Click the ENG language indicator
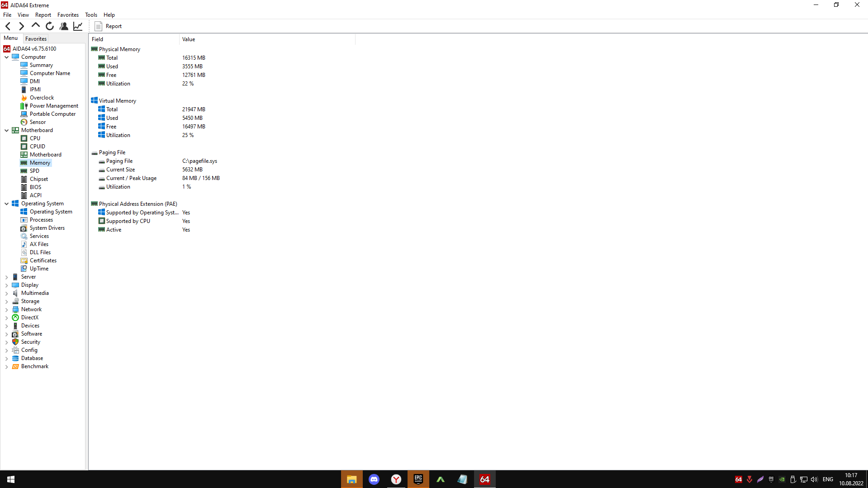The width and height of the screenshot is (868, 488). point(828,479)
